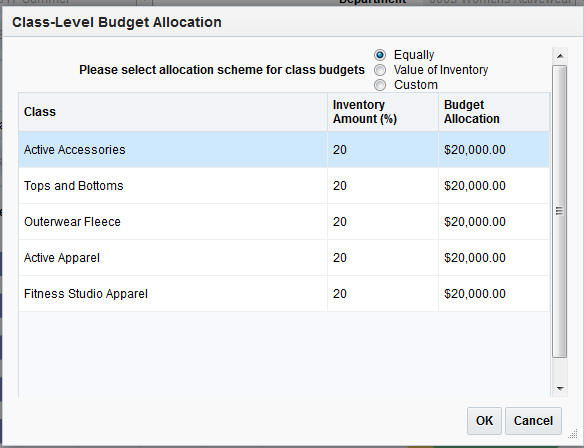The width and height of the screenshot is (584, 448).
Task: Dismiss dialog with Cancel button
Action: tap(533, 420)
